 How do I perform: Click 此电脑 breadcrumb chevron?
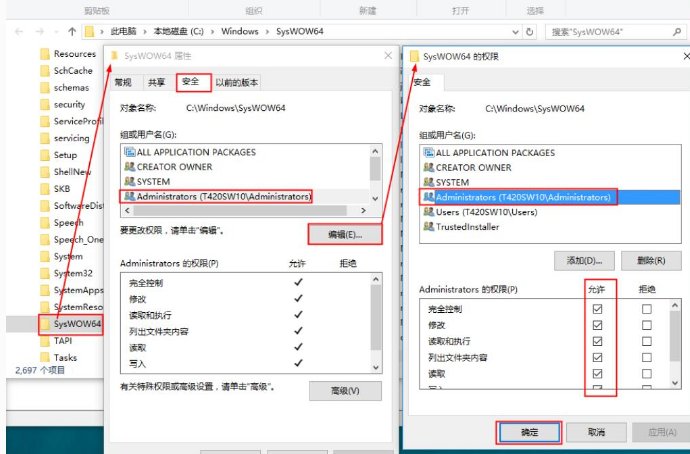(x=145, y=32)
